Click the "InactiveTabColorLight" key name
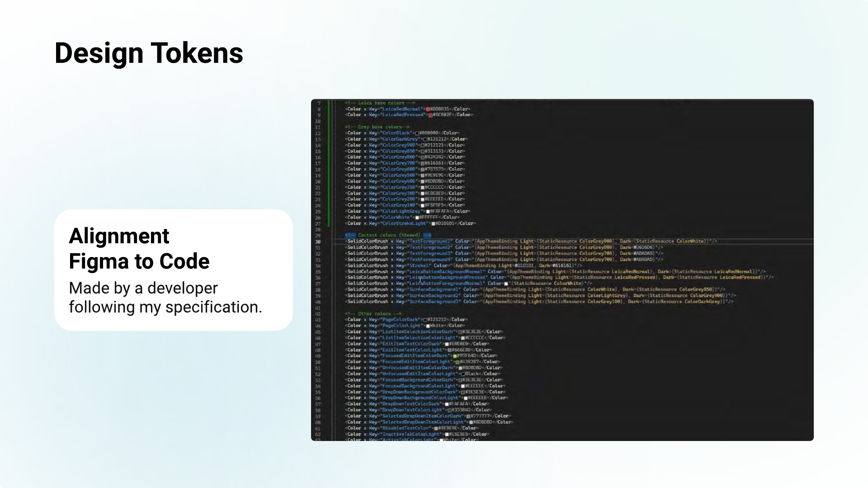This screenshot has height=488, width=868. point(411,434)
